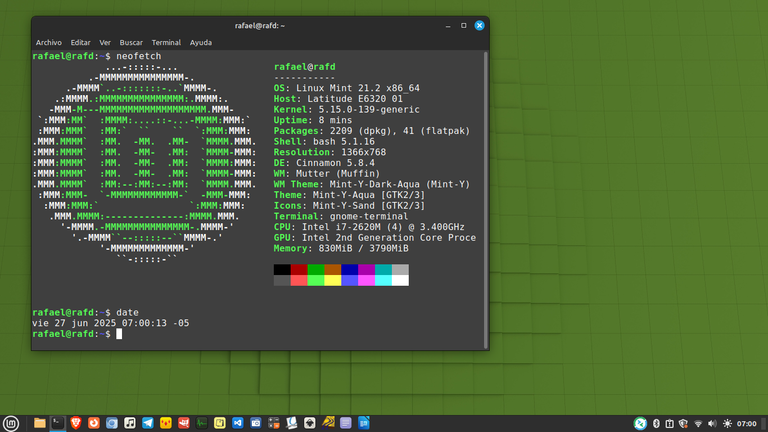Open the 07:00 clock calendar applet
768x432 pixels.
(x=746, y=424)
